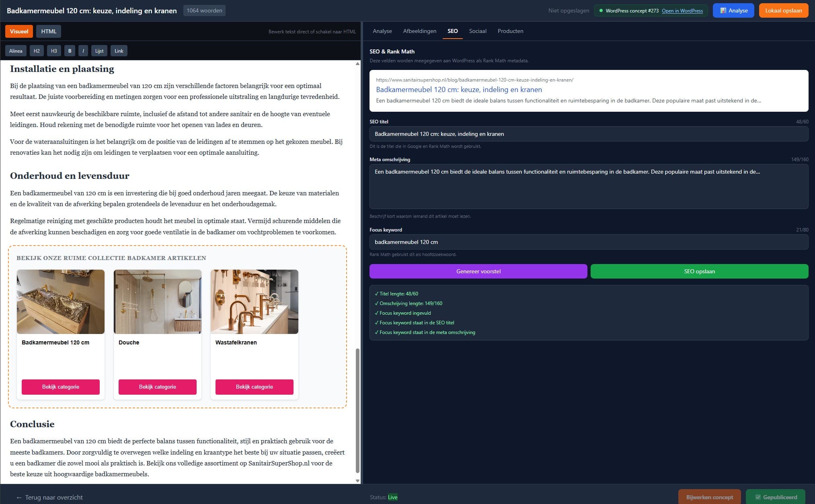Click the editor scroll-up arrow

[357, 64]
